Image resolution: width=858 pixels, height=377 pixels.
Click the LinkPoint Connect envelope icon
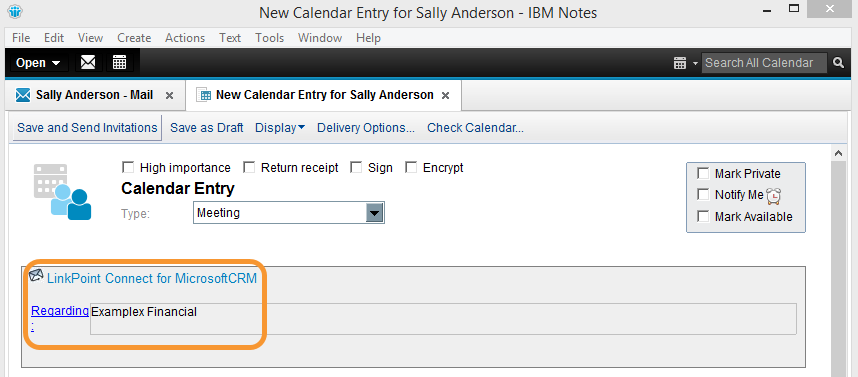(x=36, y=275)
